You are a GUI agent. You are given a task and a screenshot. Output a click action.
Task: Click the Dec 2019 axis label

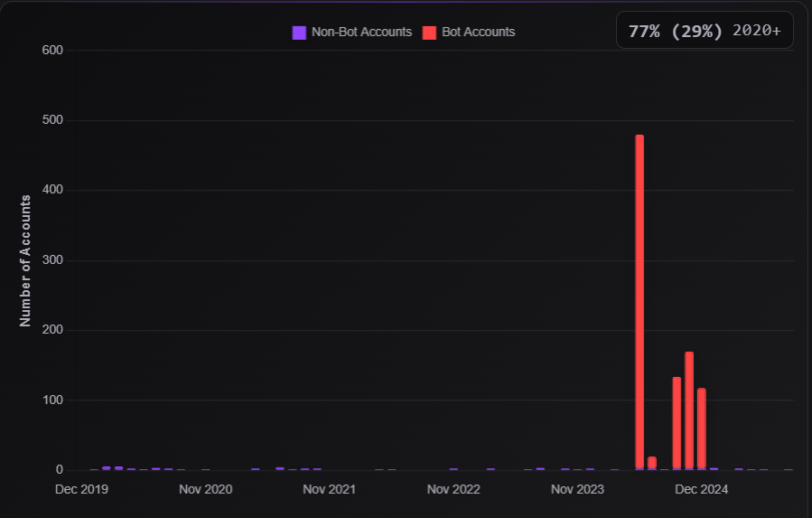point(81,489)
